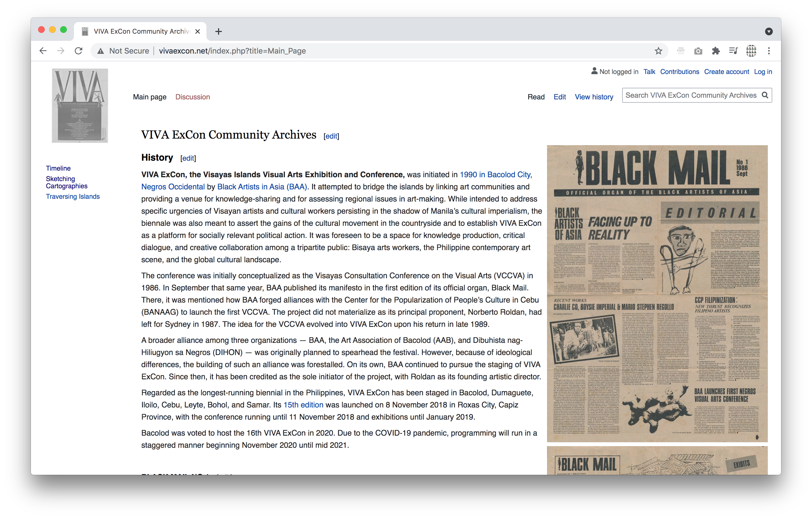Open Sketching Cartographies sidebar link
The width and height of the screenshot is (812, 519).
pyautogui.click(x=67, y=182)
